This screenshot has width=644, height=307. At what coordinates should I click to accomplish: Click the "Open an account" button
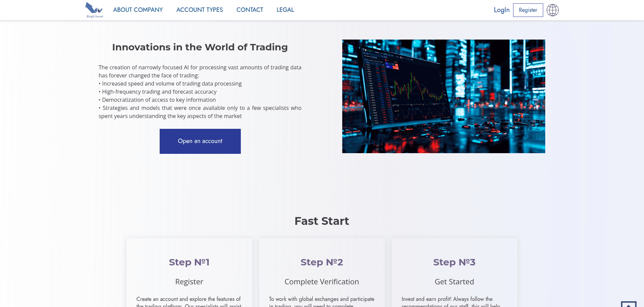coord(200,141)
